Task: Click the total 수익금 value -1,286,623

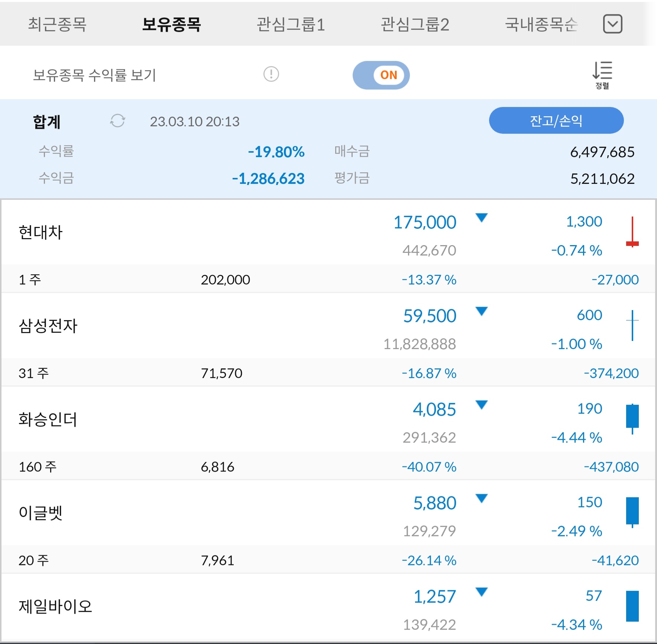Action: pyautogui.click(x=268, y=179)
